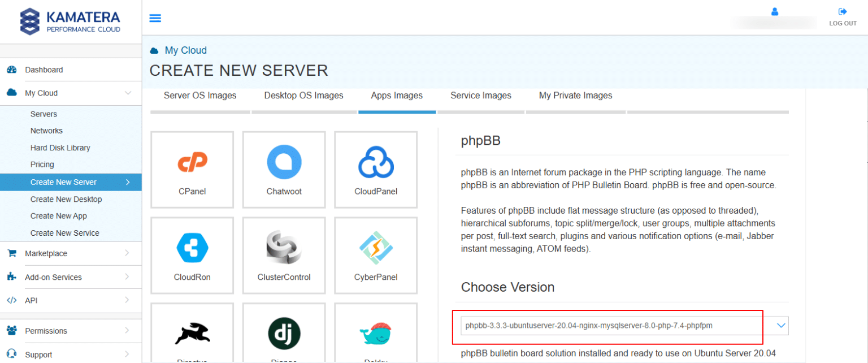Screen dimensions: 868x363
Task: Click the Dashboard gauge icon
Action: click(11, 70)
